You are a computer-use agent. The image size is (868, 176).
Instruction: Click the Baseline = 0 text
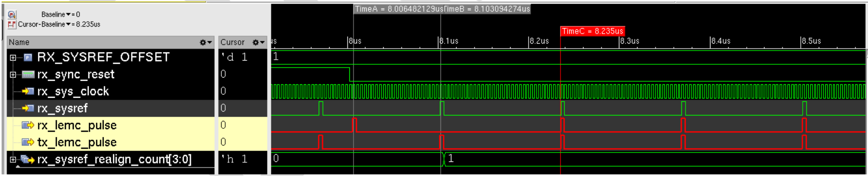click(x=60, y=15)
